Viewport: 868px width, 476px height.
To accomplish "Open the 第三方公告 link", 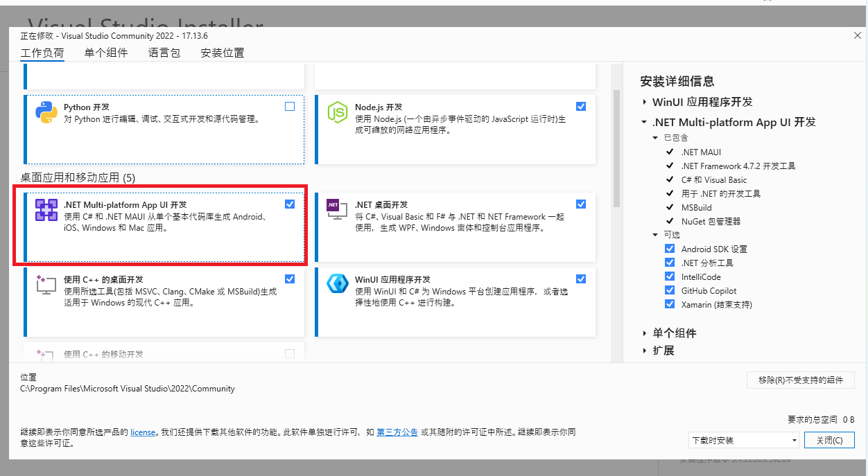I will pos(397,432).
